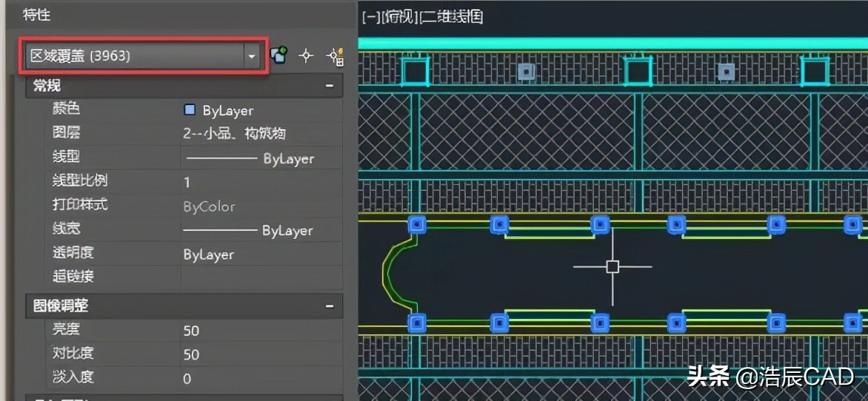Select the 亮度 property label

coord(67,330)
